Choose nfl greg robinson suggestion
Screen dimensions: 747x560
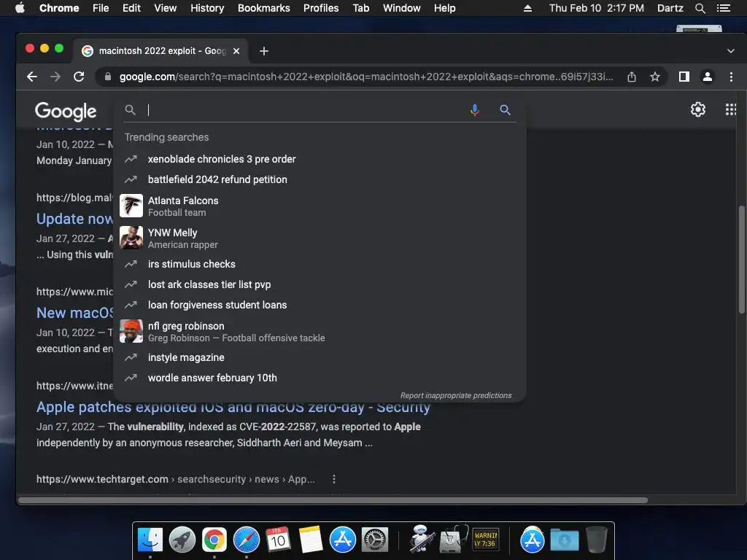point(320,332)
